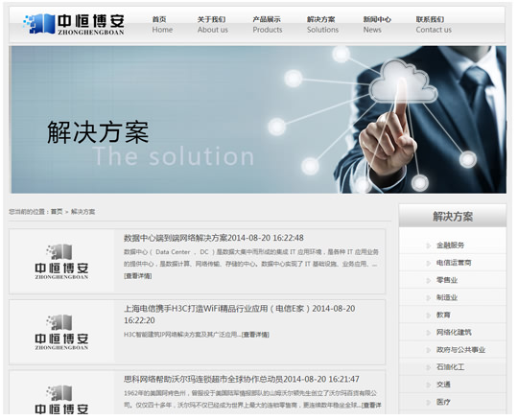Click the 首页 breadcrumb link
This screenshot has width=518, height=420.
pyautogui.click(x=57, y=212)
